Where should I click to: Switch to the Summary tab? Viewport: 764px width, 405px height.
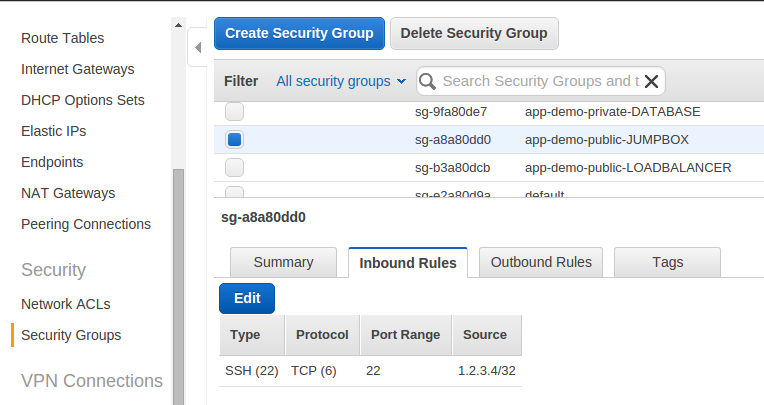[283, 262]
